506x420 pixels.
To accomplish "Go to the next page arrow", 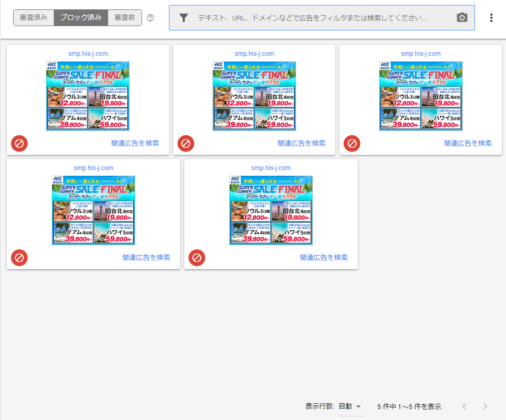I will (485, 406).
